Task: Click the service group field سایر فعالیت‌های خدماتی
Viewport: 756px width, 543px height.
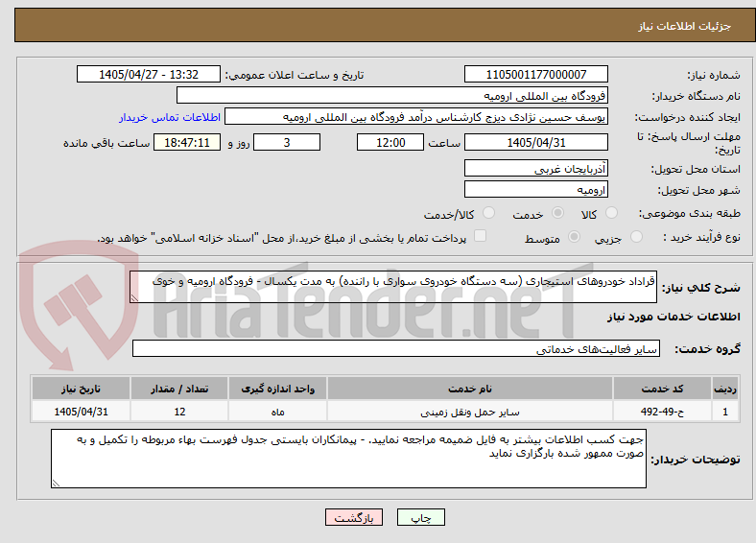Action: point(396,348)
